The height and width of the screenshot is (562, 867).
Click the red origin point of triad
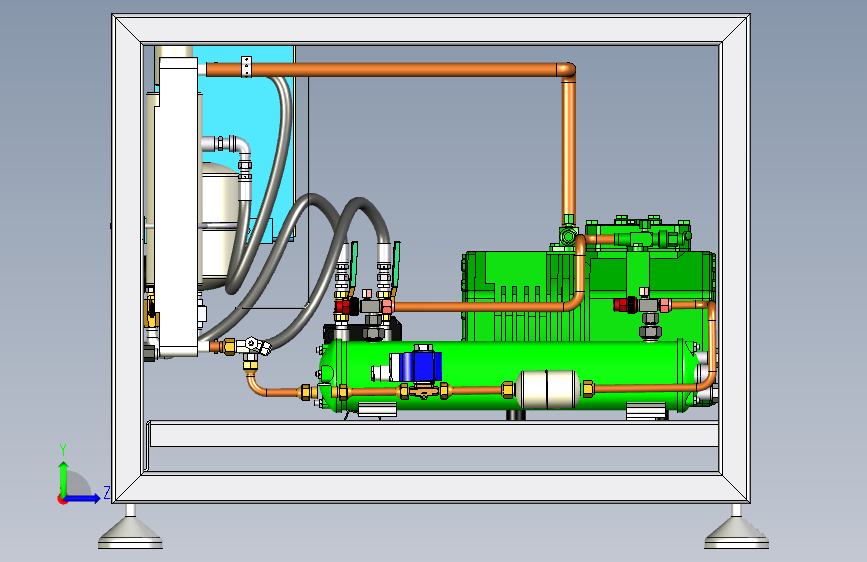click(62, 499)
